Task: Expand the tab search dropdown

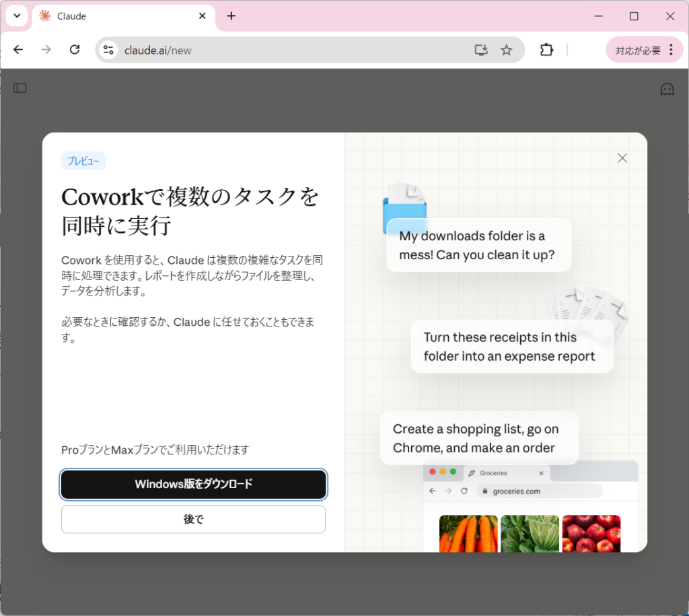Action: 16,15
